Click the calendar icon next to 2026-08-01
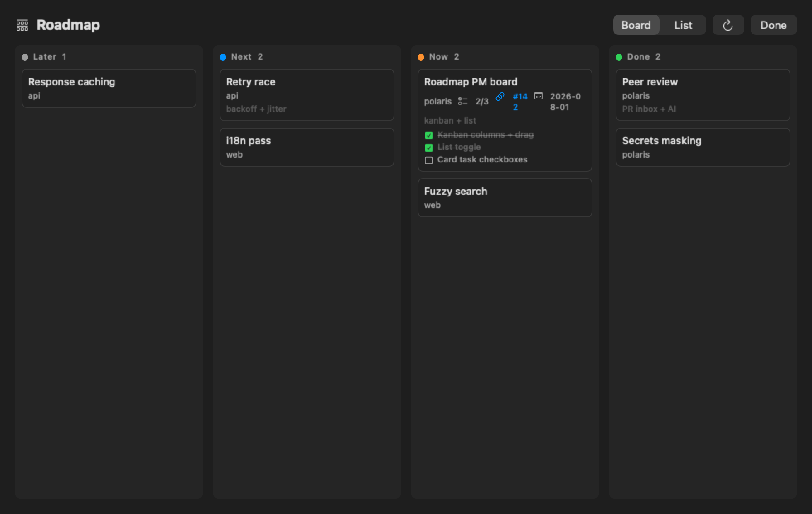 [x=538, y=96]
